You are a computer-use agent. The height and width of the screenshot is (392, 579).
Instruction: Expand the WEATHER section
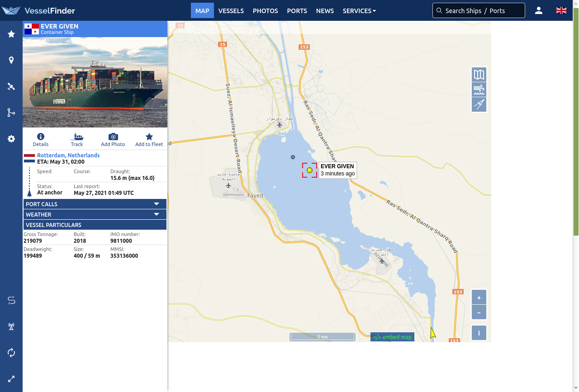coord(95,214)
